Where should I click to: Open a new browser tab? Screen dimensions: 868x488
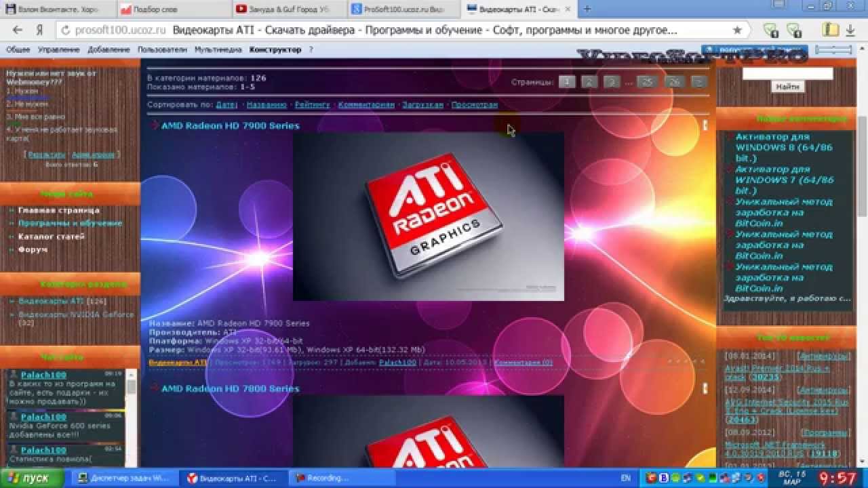pyautogui.click(x=587, y=9)
